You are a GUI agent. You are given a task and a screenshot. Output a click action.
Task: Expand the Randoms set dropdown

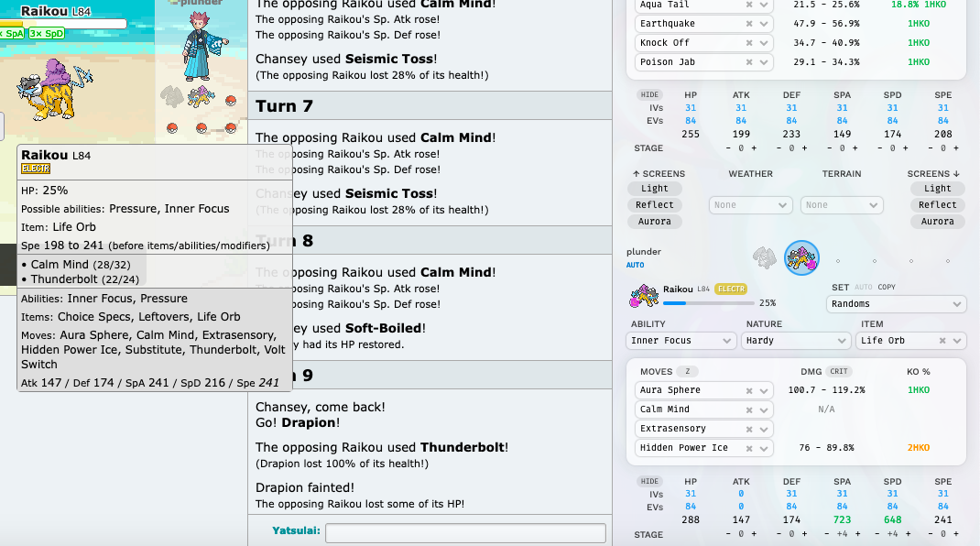click(896, 304)
